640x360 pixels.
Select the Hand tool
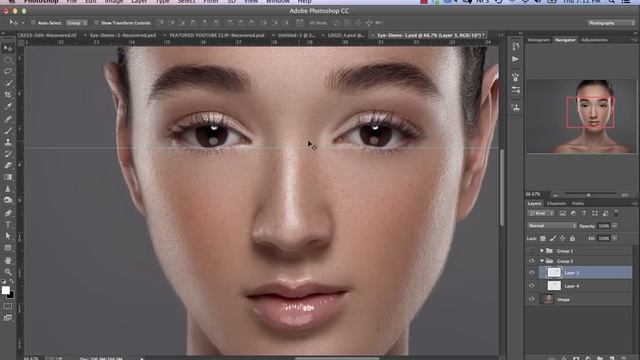[x=8, y=260]
